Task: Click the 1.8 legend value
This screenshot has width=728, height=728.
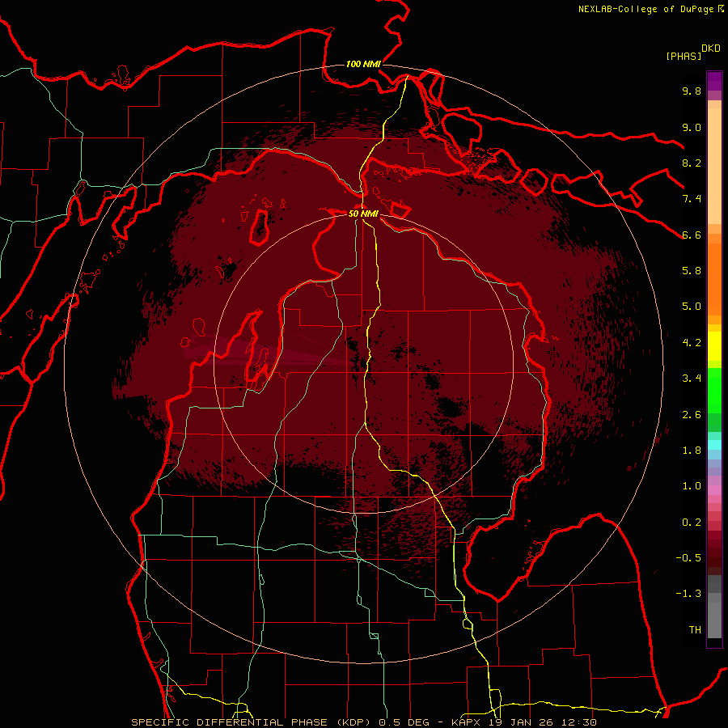Action: pyautogui.click(x=692, y=450)
